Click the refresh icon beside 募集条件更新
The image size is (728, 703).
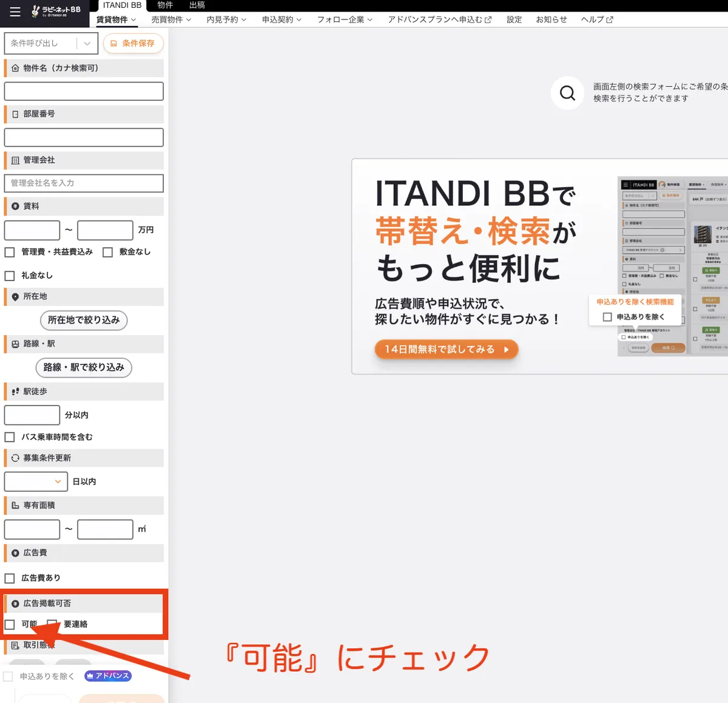click(15, 458)
